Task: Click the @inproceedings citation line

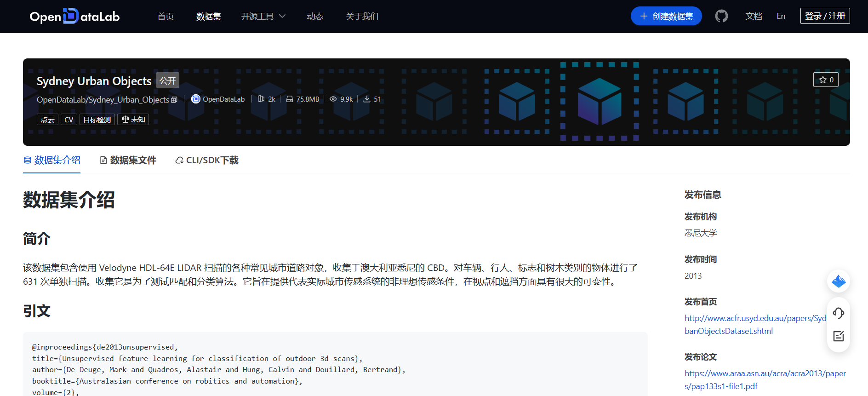Action: click(105, 347)
